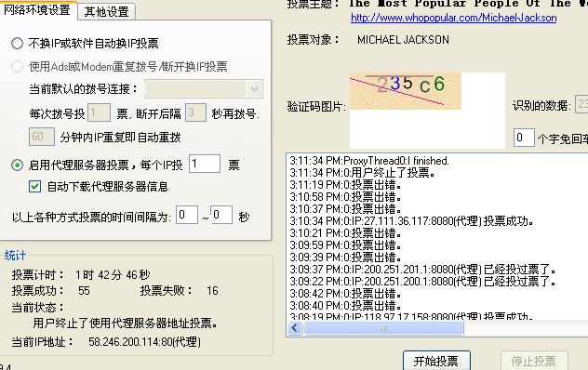
Task: Select log line with IP 200.251.201.1:8080
Action: pyautogui.click(x=423, y=270)
